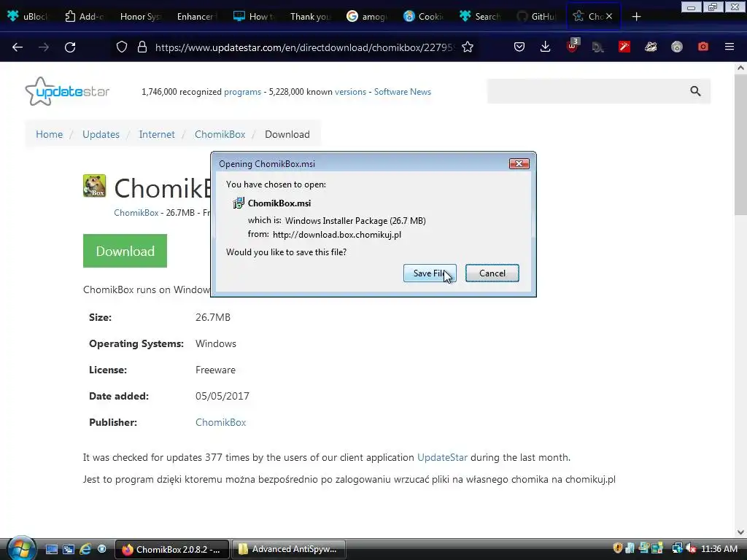Switch to the Enhancer tab
This screenshot has height=560, width=747.
click(196, 16)
